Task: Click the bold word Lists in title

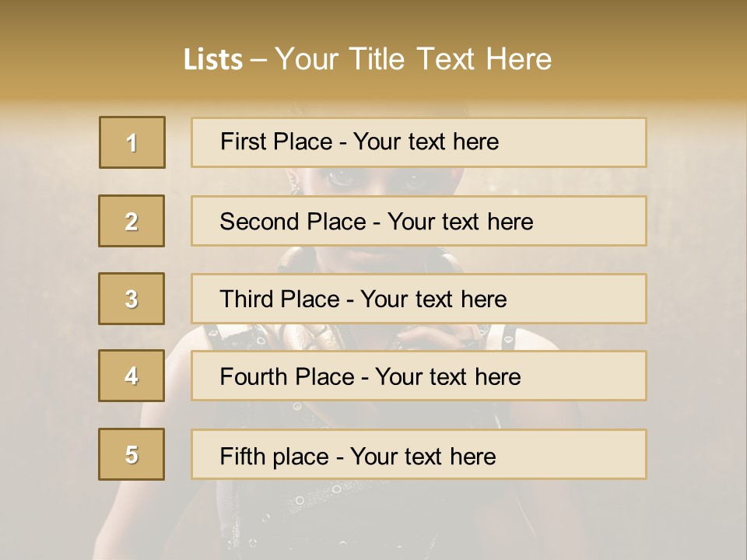Action: 213,59
